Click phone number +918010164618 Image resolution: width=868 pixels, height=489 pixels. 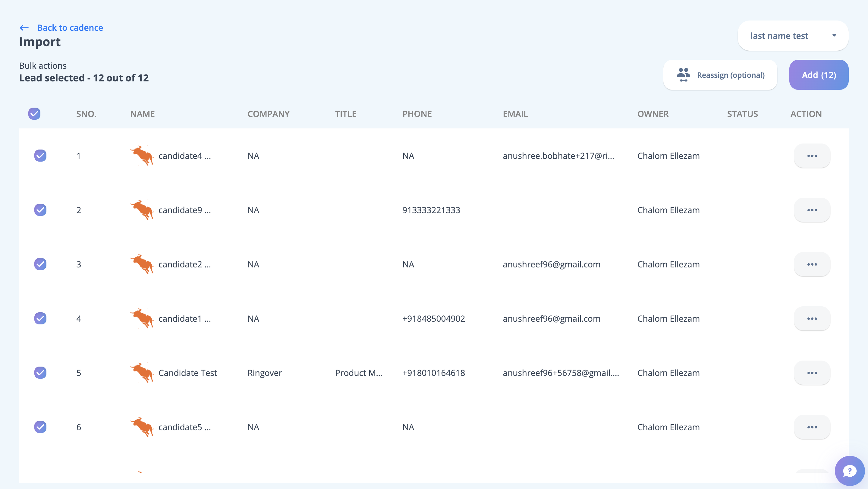click(434, 373)
